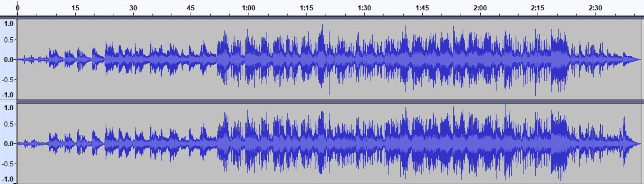Screen dimensions: 644x184
Task: Click the -0.5 label on upper channel scale
Action: point(8,79)
